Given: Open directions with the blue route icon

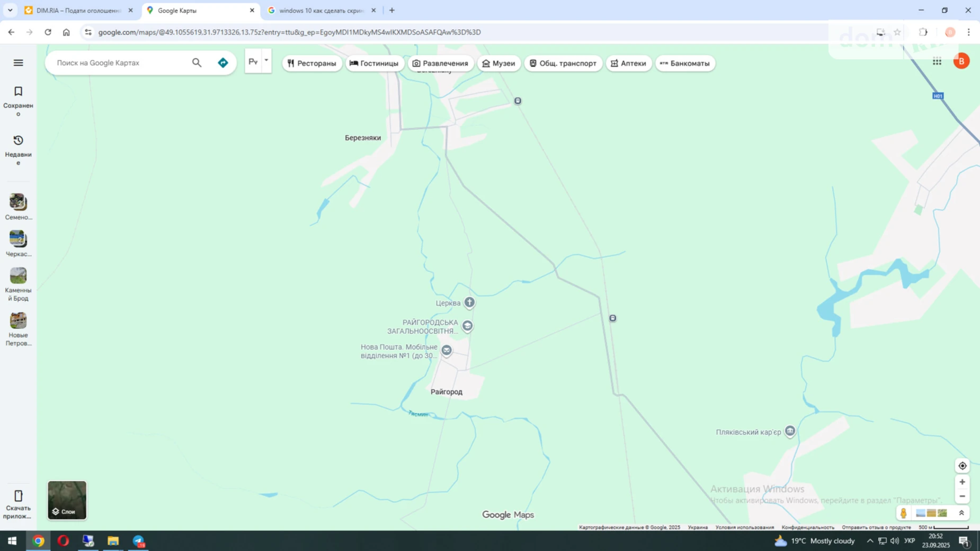Looking at the screenshot, I should click(223, 63).
